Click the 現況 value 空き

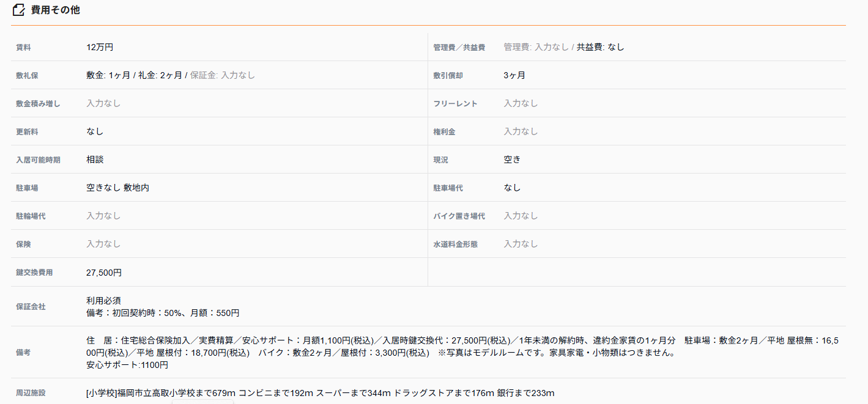[x=512, y=160]
